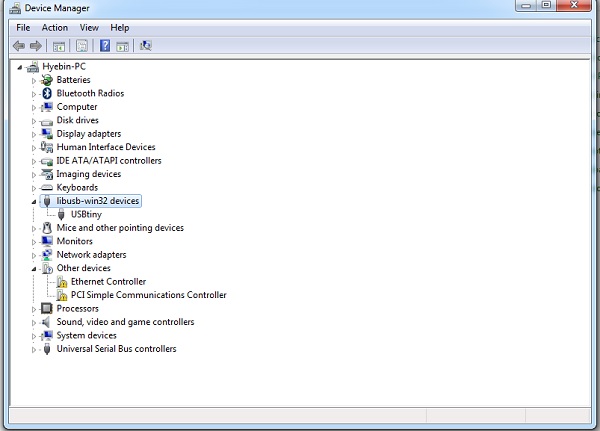This screenshot has width=600, height=431.
Task: Click the Network adapters icon
Action: (x=47, y=255)
